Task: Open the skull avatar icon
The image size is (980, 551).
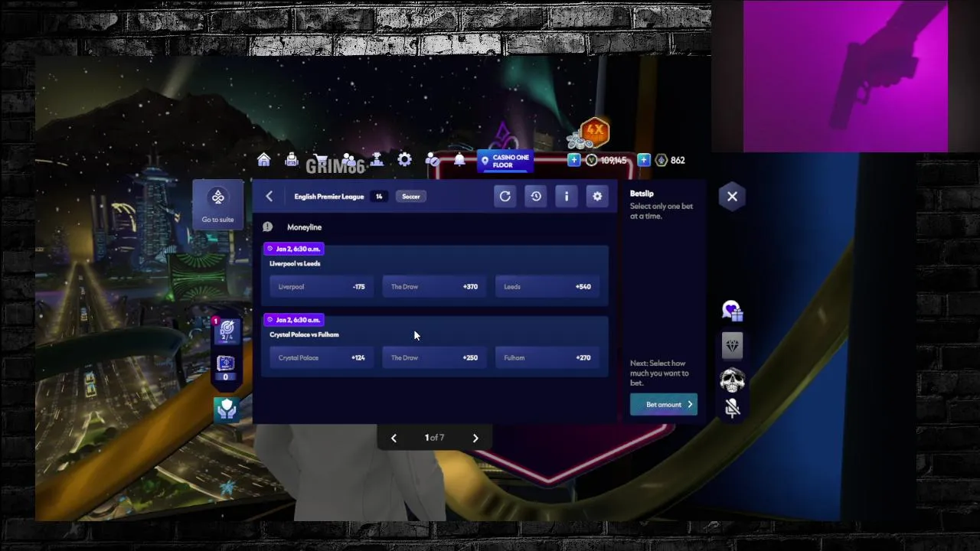Action: click(732, 380)
